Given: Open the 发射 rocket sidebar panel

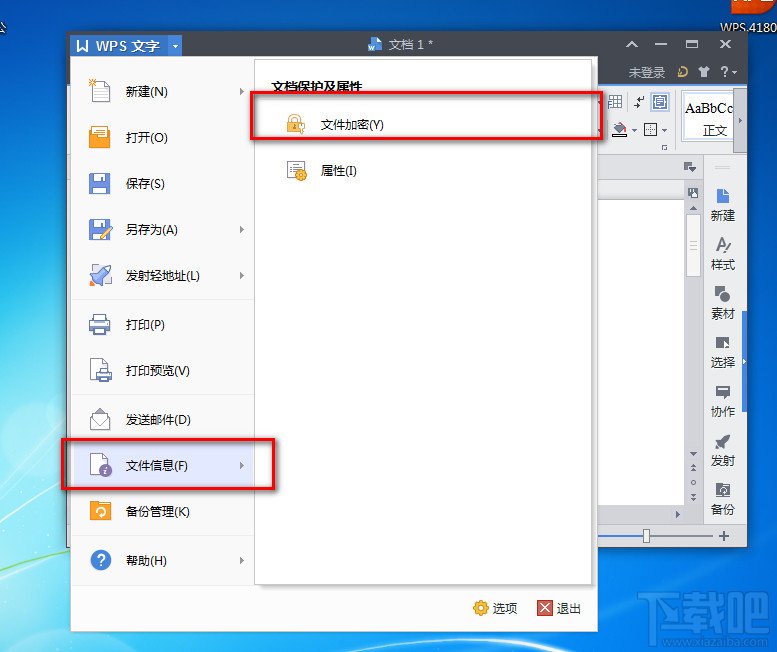Looking at the screenshot, I should 722,450.
